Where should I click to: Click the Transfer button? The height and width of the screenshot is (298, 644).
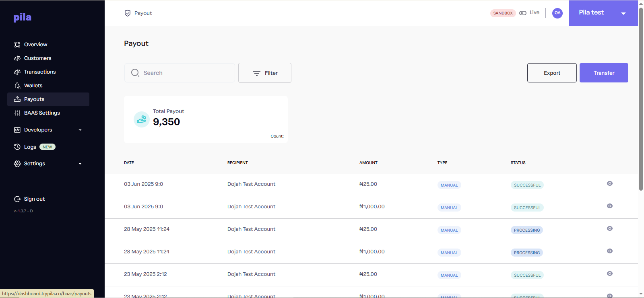pyautogui.click(x=604, y=73)
